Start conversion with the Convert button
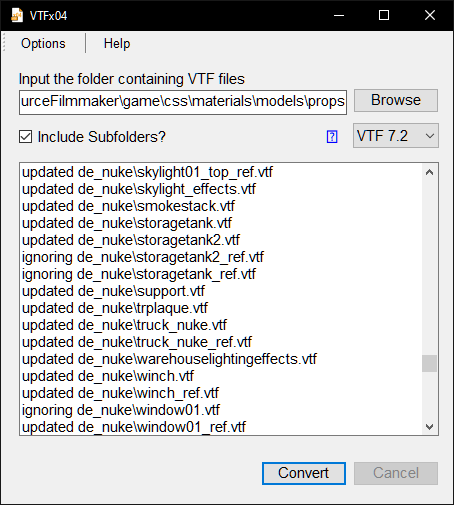This screenshot has height=505, width=454. click(x=304, y=473)
